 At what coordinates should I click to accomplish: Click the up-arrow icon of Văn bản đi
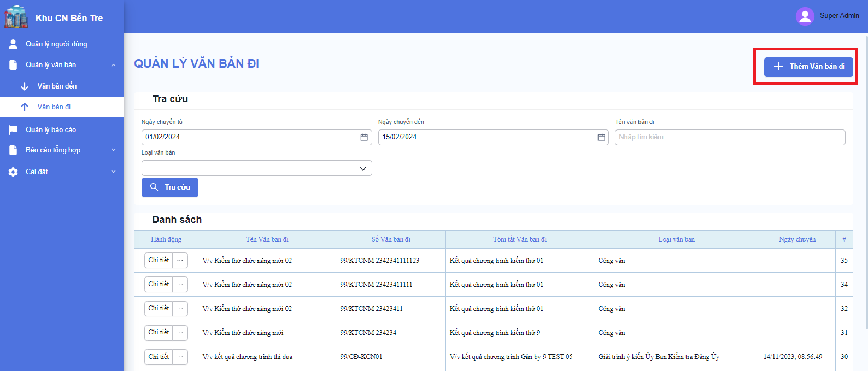click(x=25, y=107)
